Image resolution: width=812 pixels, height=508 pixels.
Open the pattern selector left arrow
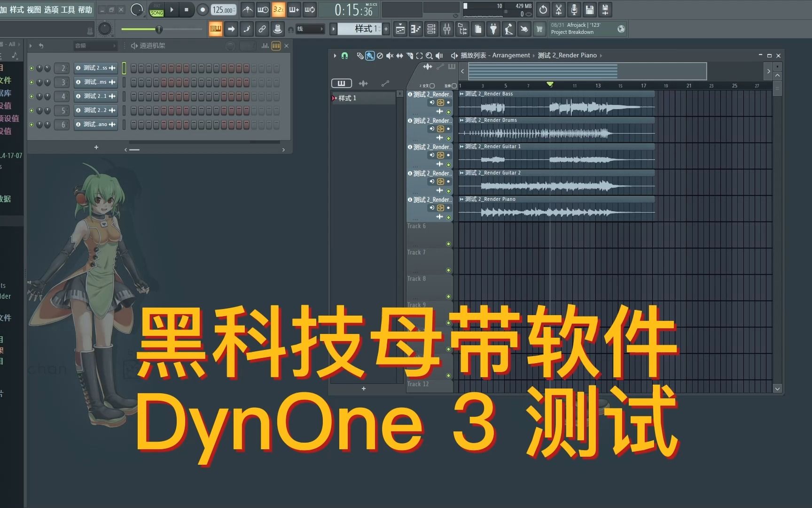(334, 29)
